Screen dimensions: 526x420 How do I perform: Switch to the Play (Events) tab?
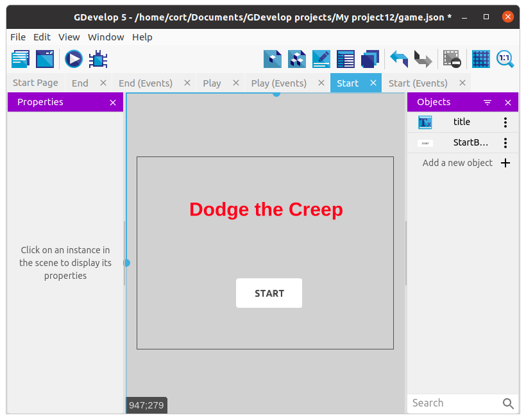279,83
